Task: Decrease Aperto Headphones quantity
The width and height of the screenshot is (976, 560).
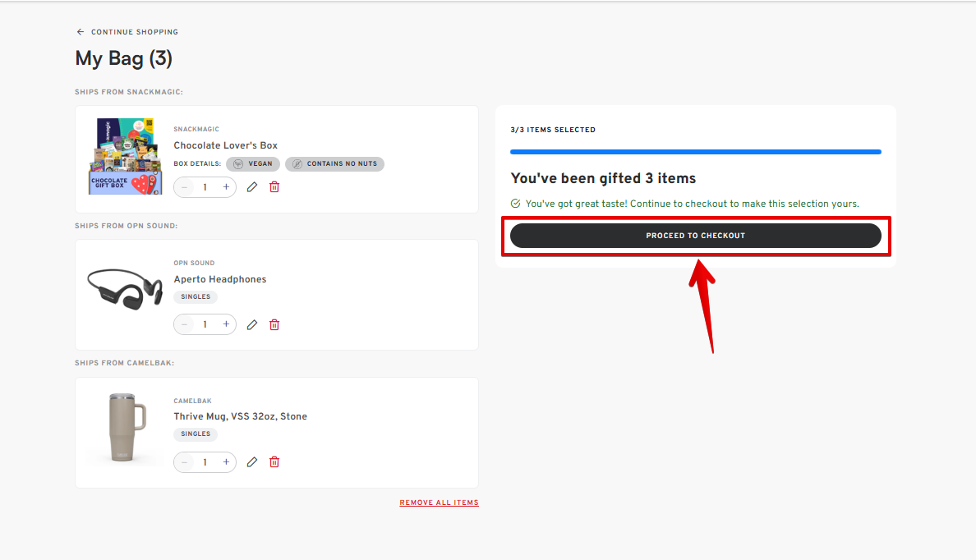Action: coord(184,324)
